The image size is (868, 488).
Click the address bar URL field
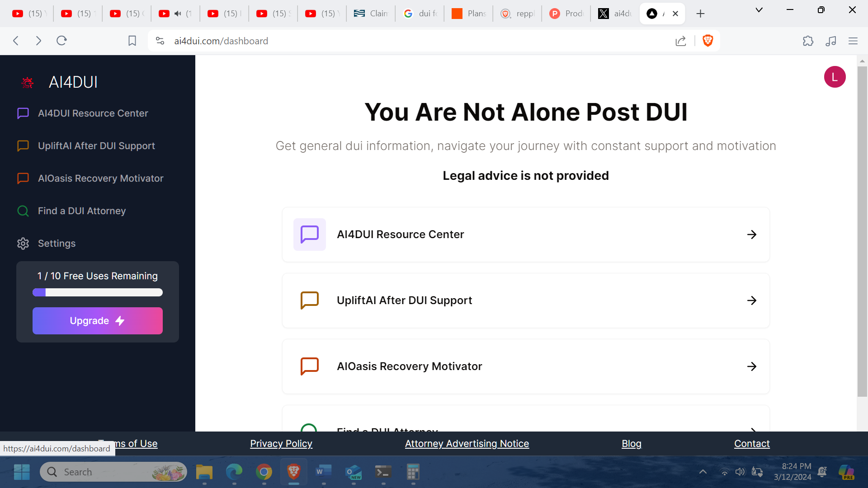tap(407, 41)
